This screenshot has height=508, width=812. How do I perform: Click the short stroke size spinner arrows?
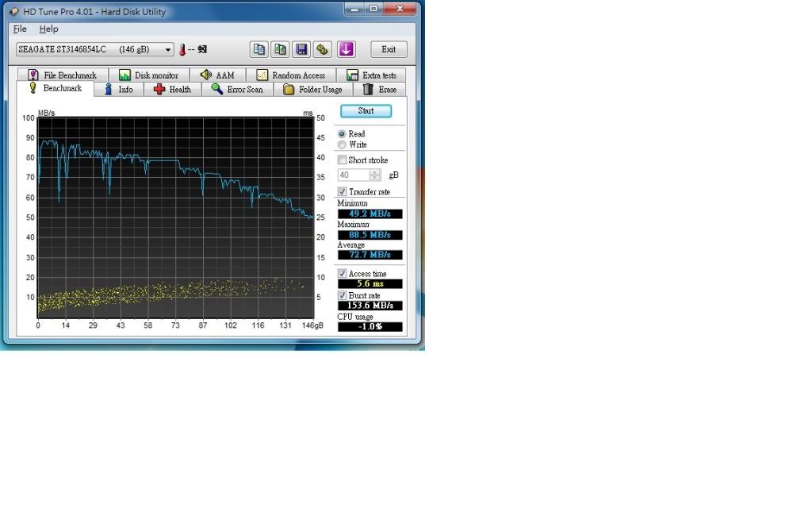(x=375, y=175)
